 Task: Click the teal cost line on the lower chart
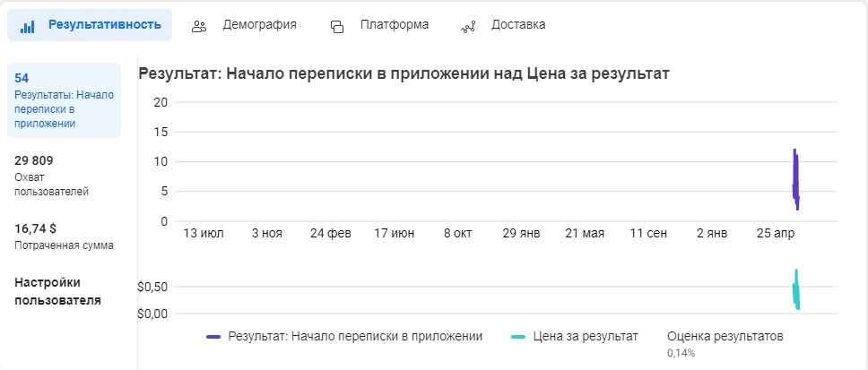[x=796, y=289]
